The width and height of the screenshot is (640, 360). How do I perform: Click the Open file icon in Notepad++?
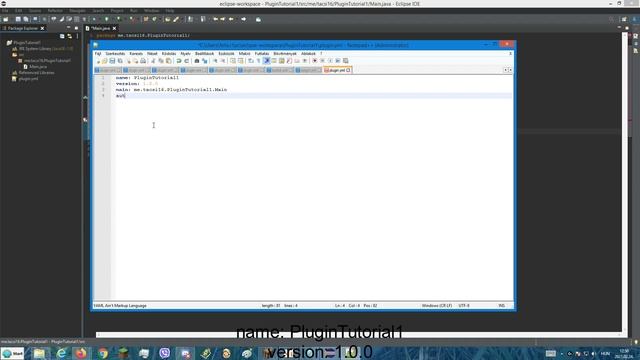104,61
